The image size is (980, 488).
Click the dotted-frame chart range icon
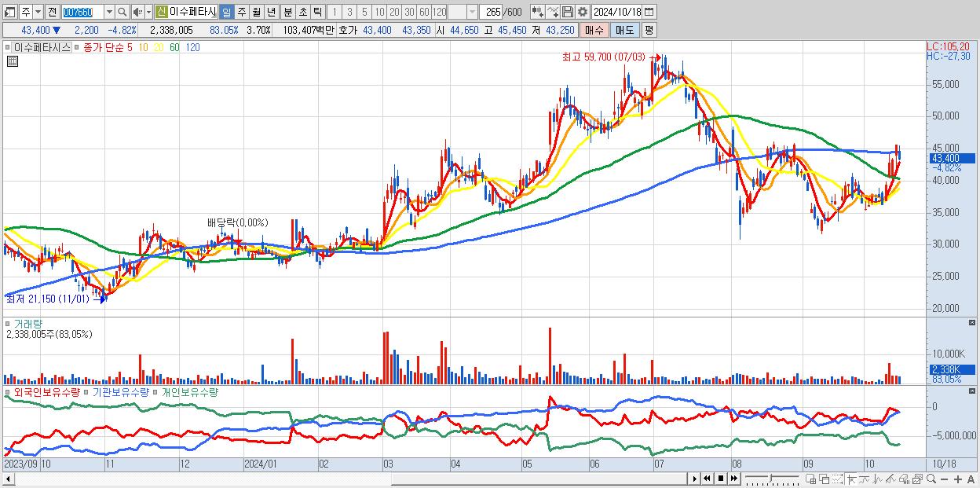(838, 479)
